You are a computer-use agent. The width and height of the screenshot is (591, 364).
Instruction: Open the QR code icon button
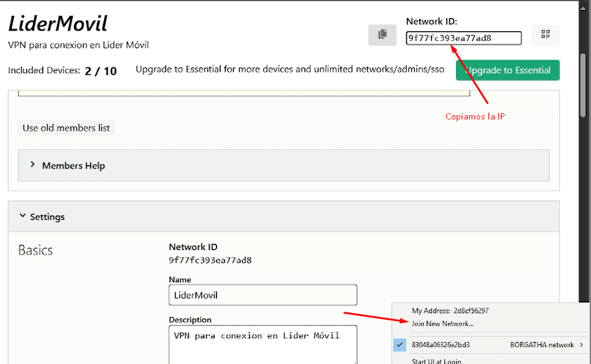coord(545,35)
